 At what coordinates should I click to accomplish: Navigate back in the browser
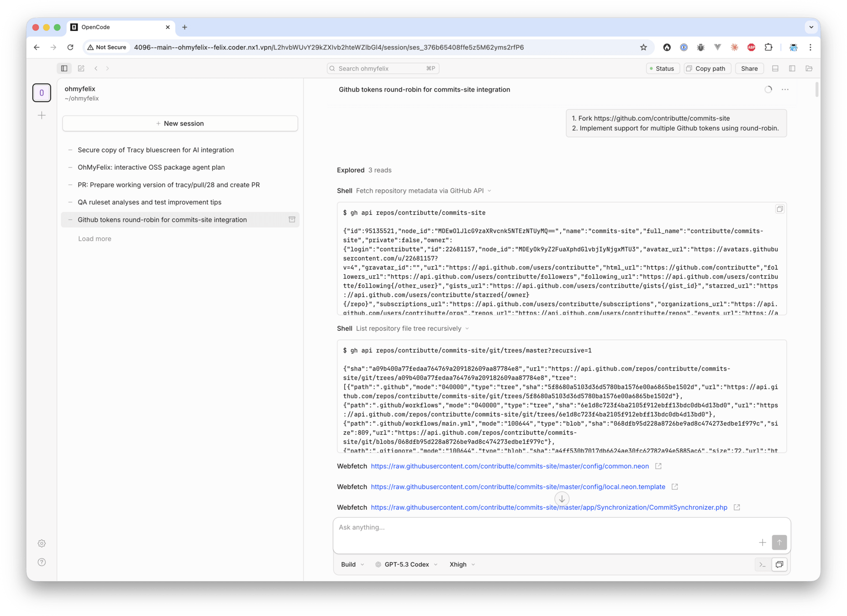(x=37, y=47)
